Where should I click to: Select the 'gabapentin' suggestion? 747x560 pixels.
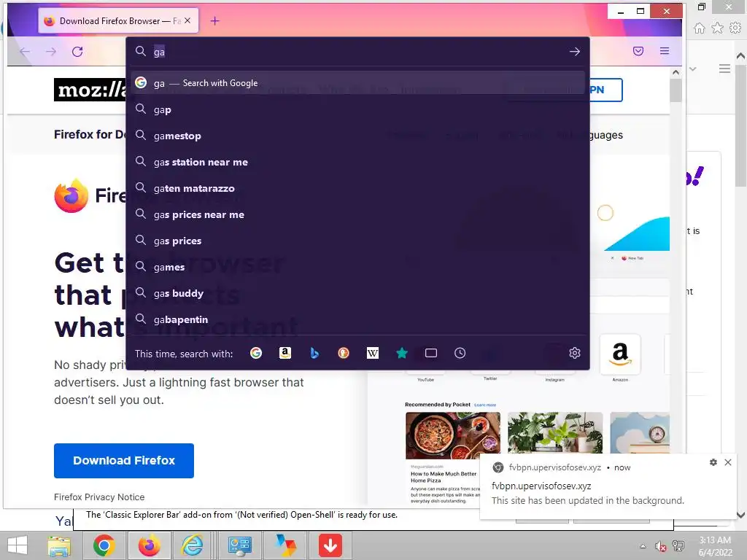357,319
